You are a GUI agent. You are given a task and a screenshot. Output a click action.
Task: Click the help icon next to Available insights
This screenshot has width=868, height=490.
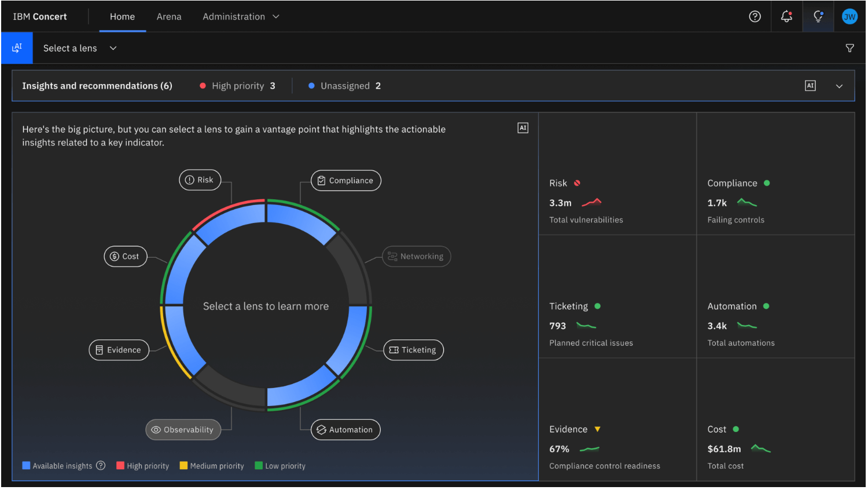101,466
